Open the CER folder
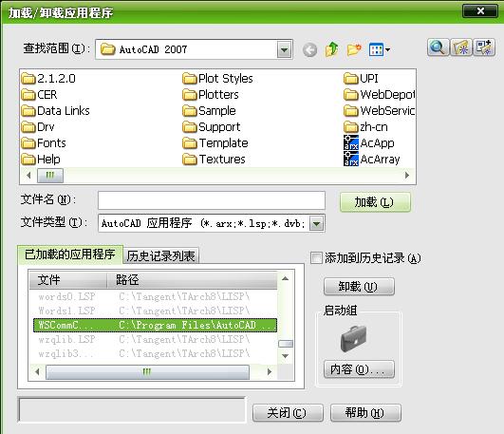The image size is (504, 434). (39, 95)
